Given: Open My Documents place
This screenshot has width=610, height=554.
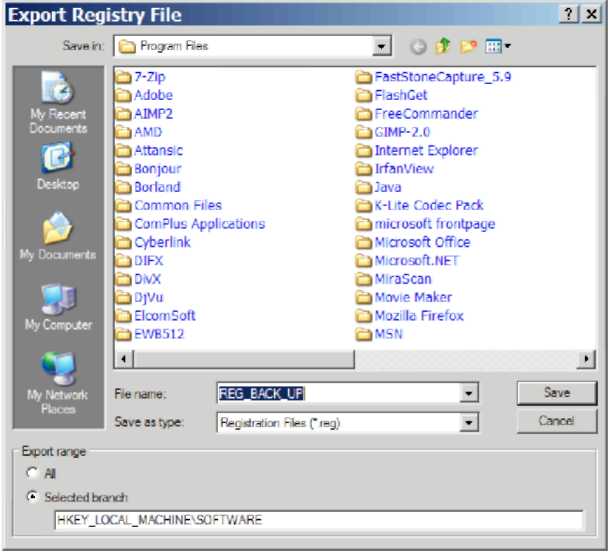Looking at the screenshot, I should tap(58, 236).
